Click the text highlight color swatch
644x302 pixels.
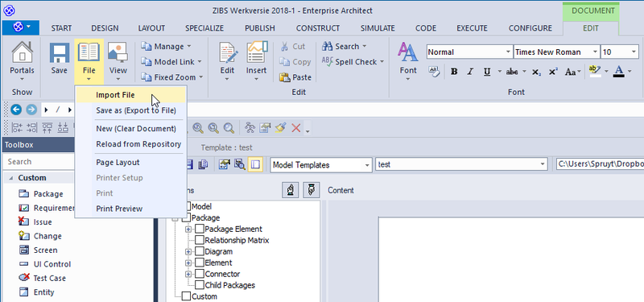pos(594,72)
